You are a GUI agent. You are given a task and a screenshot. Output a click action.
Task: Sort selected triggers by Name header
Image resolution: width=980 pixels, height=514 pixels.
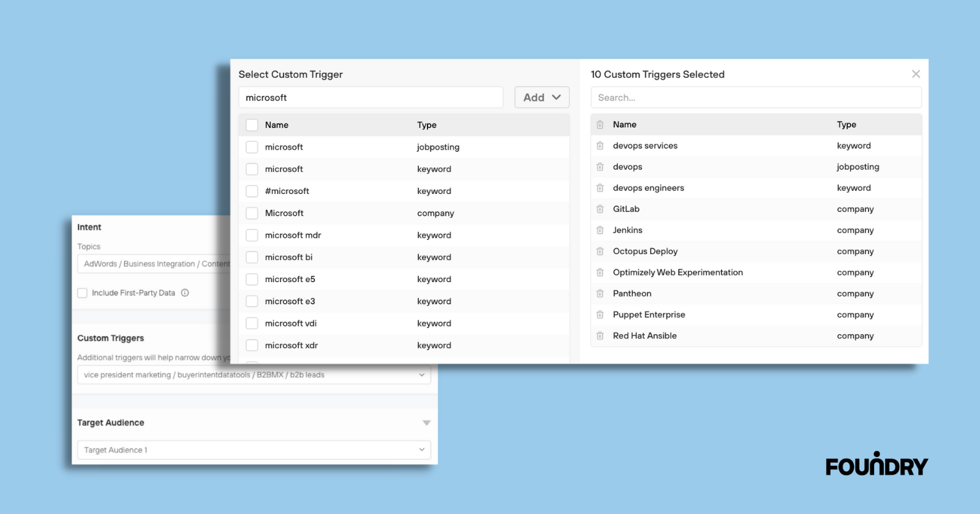[625, 124]
